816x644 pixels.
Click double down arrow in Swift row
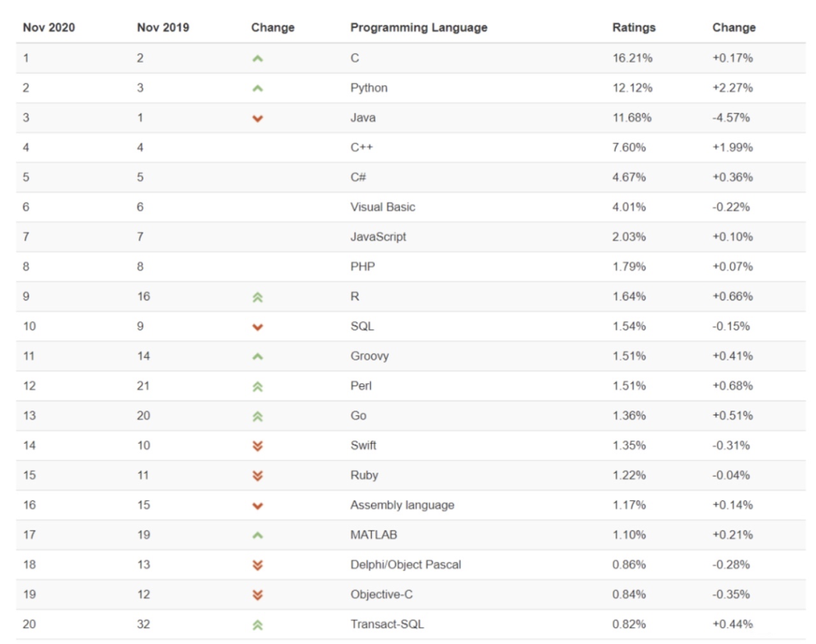pyautogui.click(x=257, y=446)
